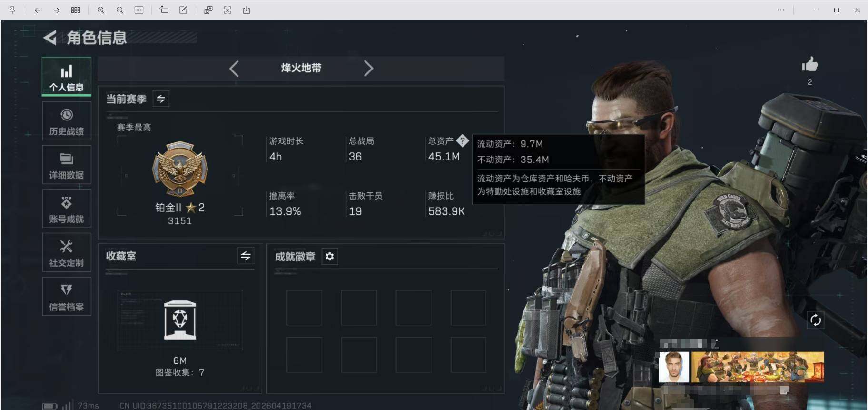Viewport: 868px width, 410px height.
Task: Click the 赚损比 value 583.9K
Action: tap(446, 211)
